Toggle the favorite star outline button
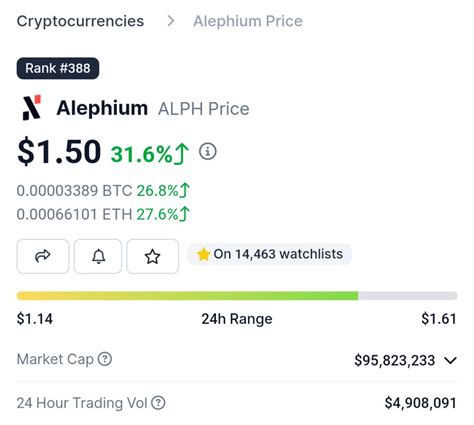Screen dimensions: 474x425 tap(153, 256)
